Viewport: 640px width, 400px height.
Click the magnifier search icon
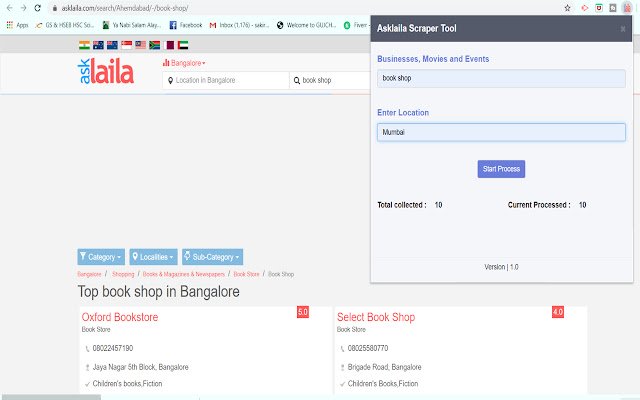click(x=297, y=80)
